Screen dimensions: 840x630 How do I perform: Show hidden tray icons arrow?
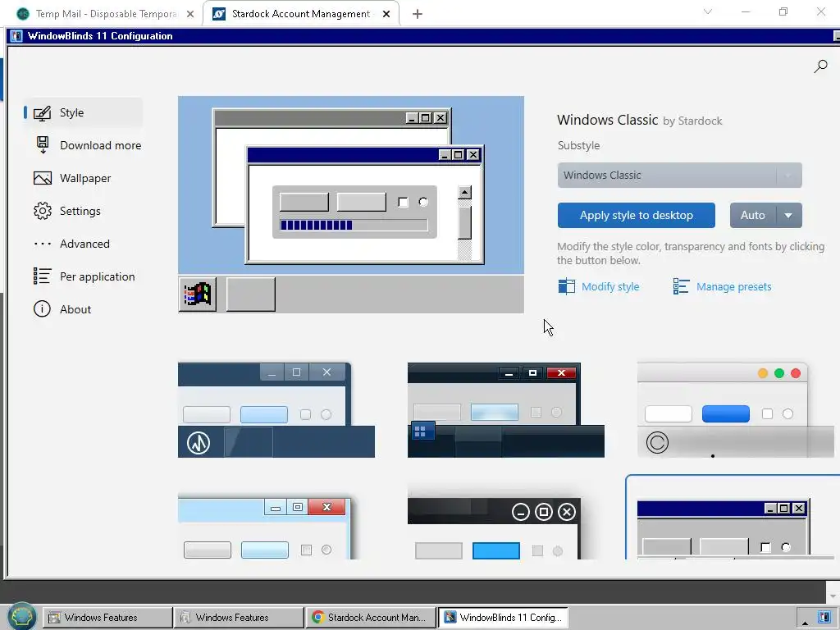click(805, 623)
